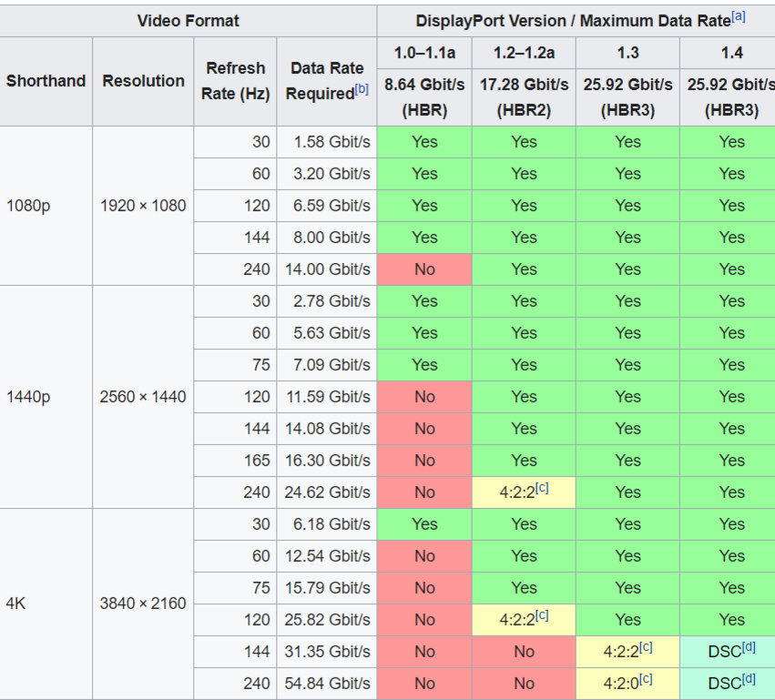775x700 pixels.
Task: Click the 4:2:0 cell in the 54.84 Gbit/s row
Action: (x=627, y=684)
